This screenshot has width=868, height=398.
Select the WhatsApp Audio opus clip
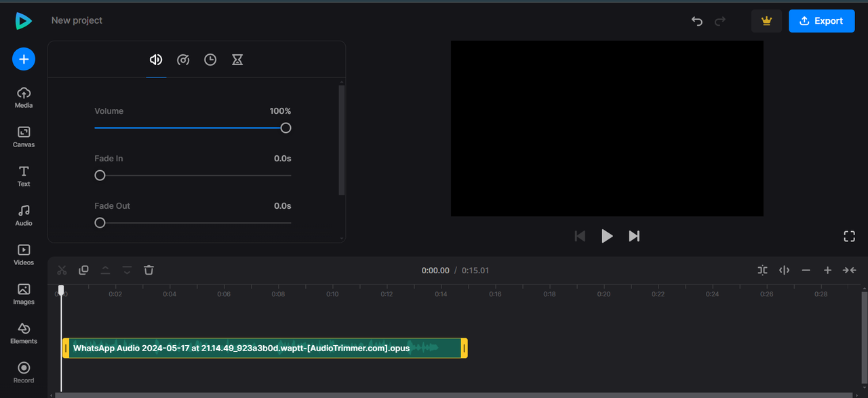coord(264,348)
